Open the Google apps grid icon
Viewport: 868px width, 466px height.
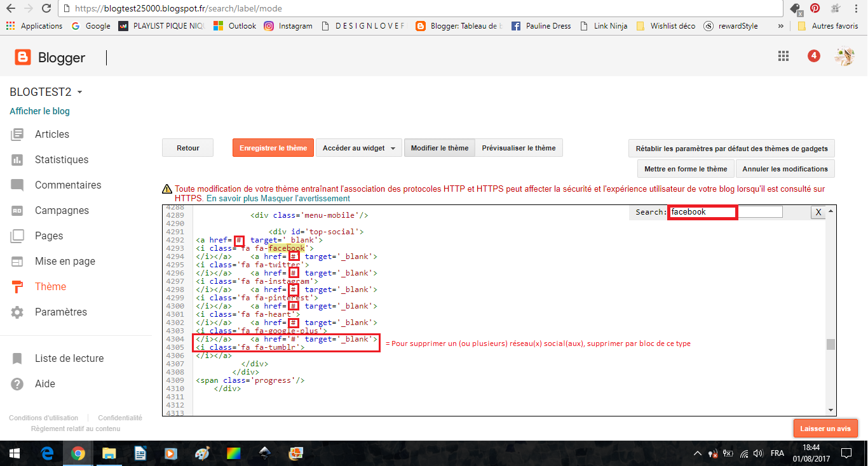pyautogui.click(x=783, y=56)
